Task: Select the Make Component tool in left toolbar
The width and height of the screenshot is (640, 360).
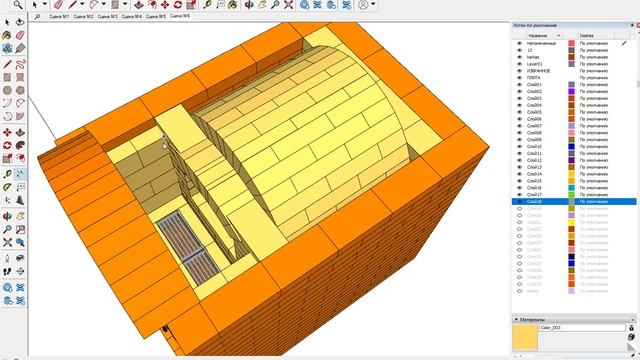Action: point(7,48)
